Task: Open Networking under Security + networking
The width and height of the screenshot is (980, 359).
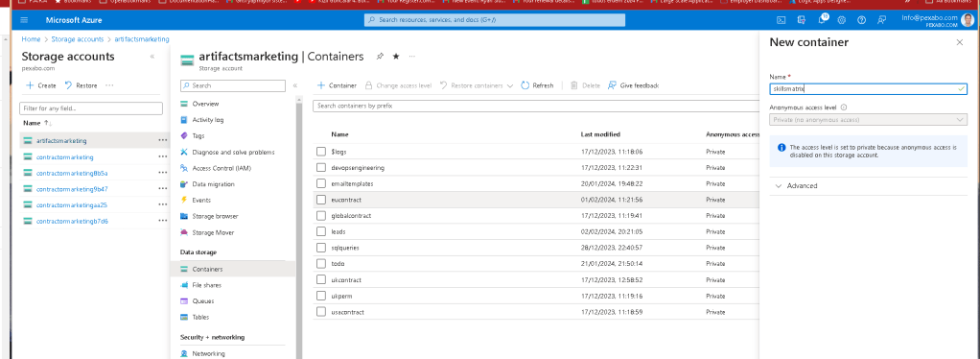Action: click(209, 353)
